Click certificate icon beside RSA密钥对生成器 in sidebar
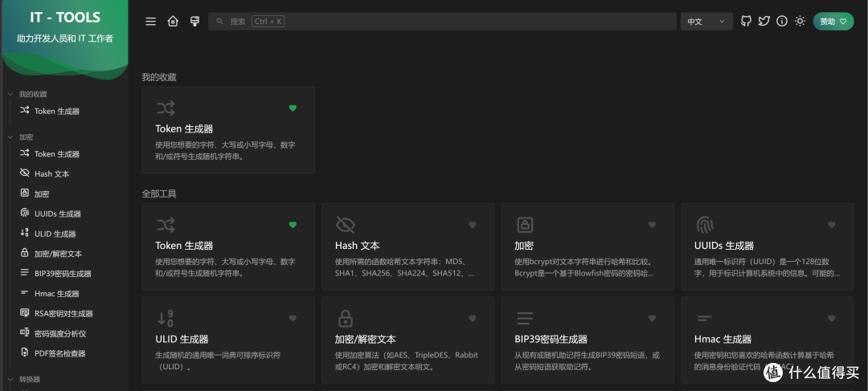Viewport: 868px width, 391px height. pos(24,313)
